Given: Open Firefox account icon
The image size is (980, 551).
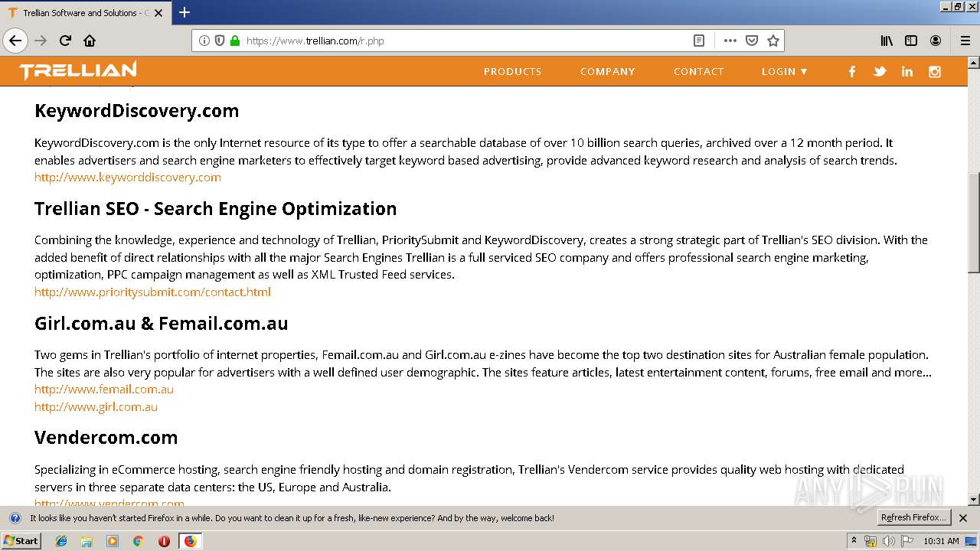Looking at the screenshot, I should (936, 41).
